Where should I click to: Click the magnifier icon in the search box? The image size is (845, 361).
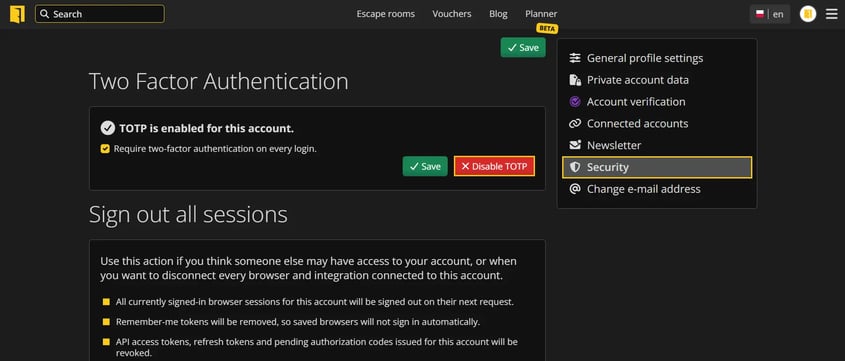coord(45,14)
